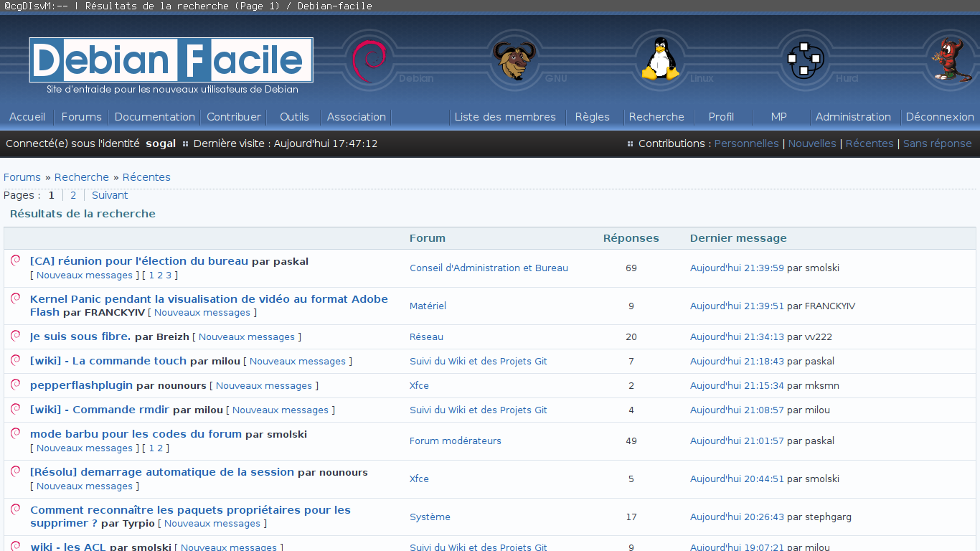Open topic 'Je suis sous fibre.'

pos(80,336)
